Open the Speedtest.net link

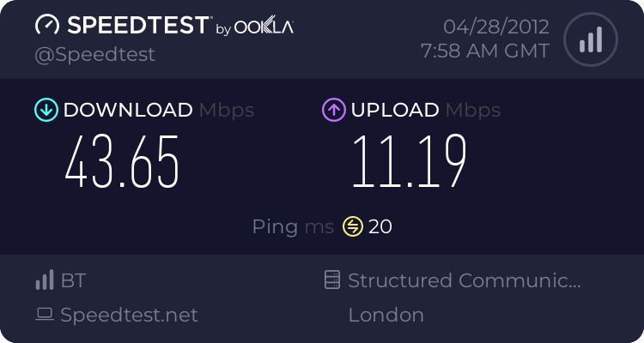pyautogui.click(x=129, y=315)
